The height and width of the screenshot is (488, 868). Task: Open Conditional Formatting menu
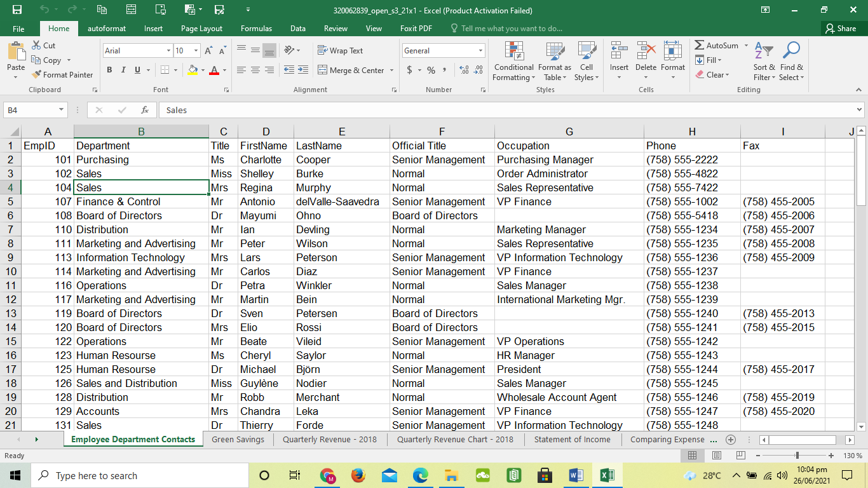click(x=514, y=62)
